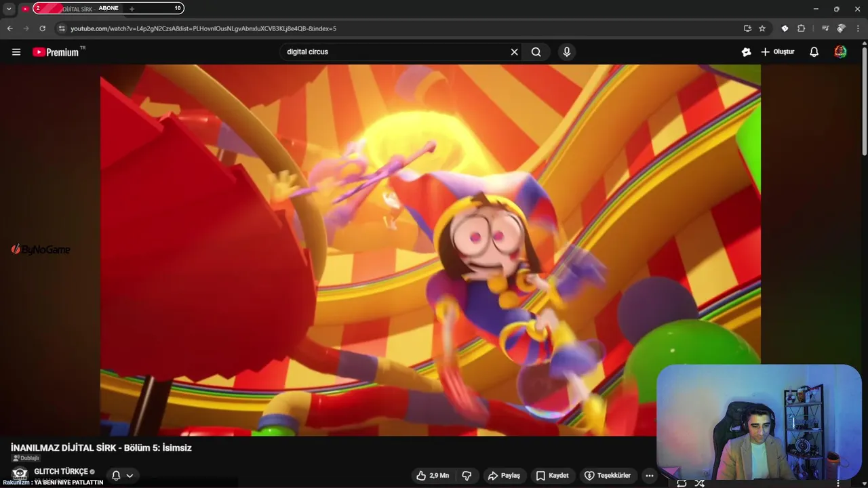Open the GLITCH TÜRKÇE channel
The width and height of the screenshot is (868, 488).
(x=61, y=472)
